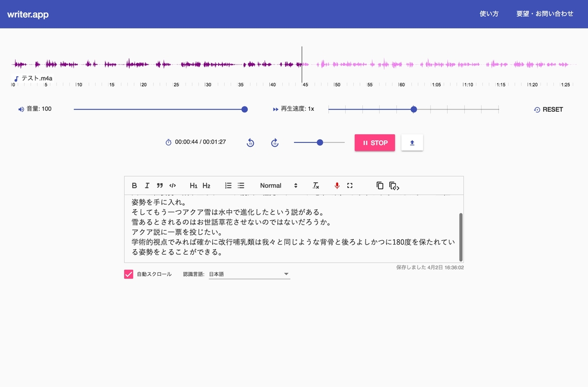Click the music note icon by テスト.m4a

[x=16, y=79]
